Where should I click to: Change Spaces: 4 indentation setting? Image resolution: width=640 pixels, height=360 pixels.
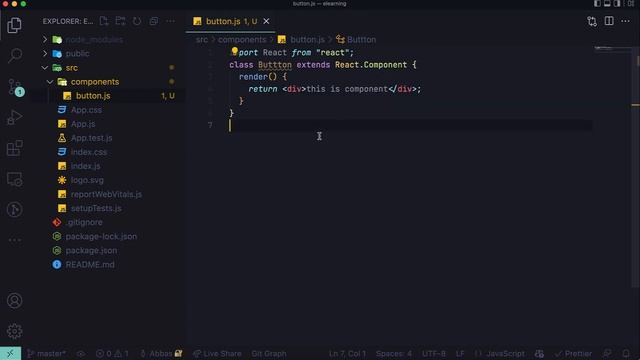(x=394, y=354)
